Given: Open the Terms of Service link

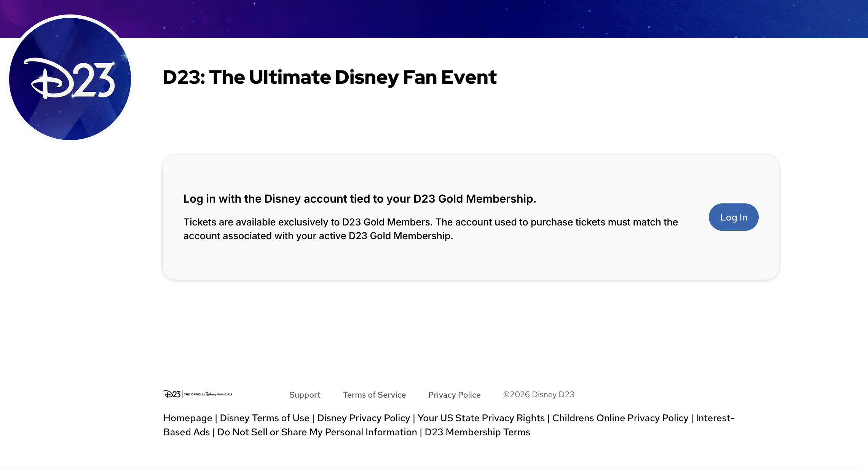Looking at the screenshot, I should pos(374,395).
